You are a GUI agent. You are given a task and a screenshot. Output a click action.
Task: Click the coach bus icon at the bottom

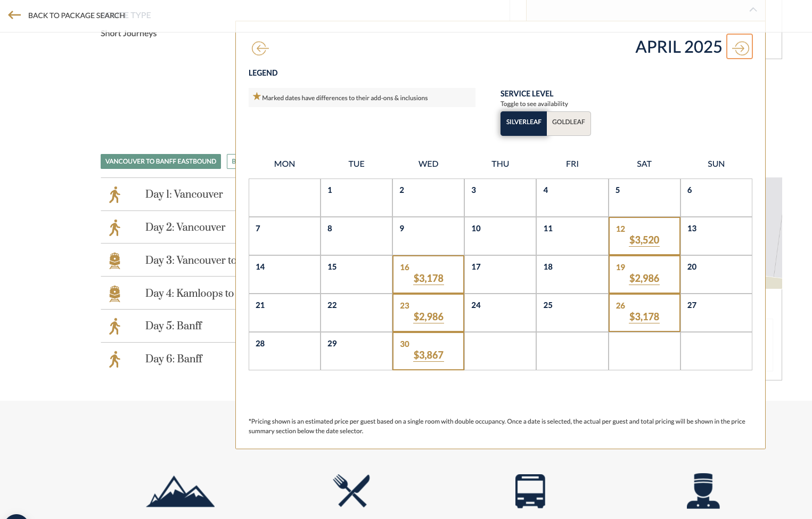point(530,491)
